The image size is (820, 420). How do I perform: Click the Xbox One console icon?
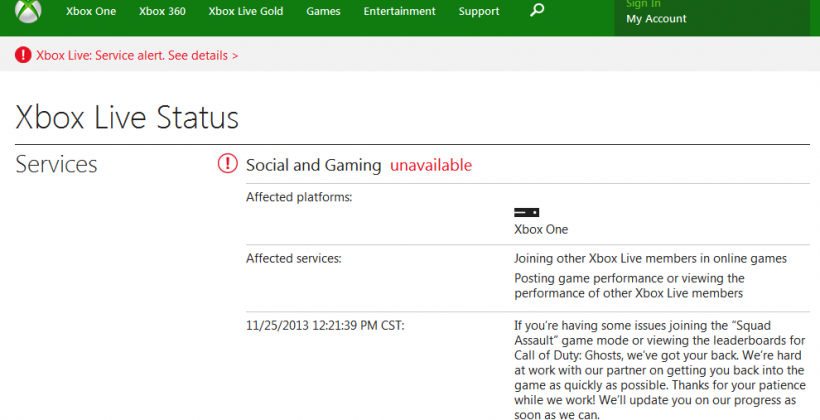pos(526,212)
